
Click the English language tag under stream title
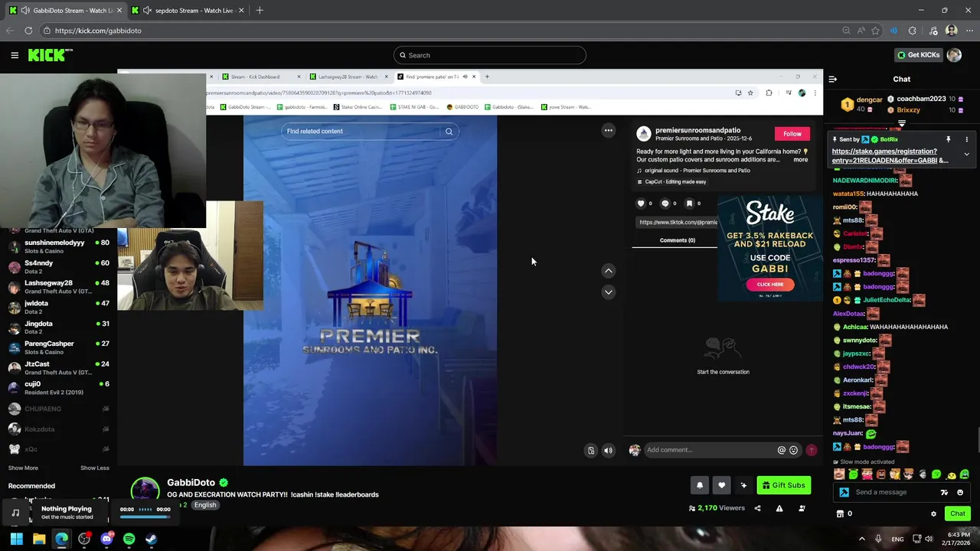coord(204,505)
